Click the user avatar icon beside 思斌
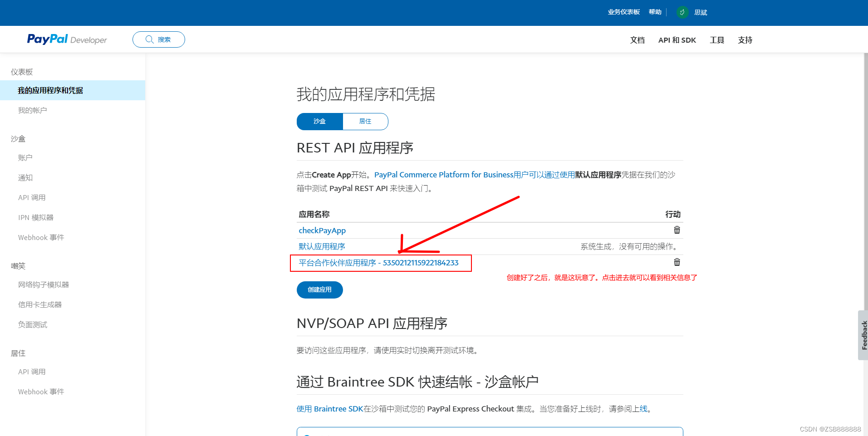The height and width of the screenshot is (436, 868). [x=682, y=12]
